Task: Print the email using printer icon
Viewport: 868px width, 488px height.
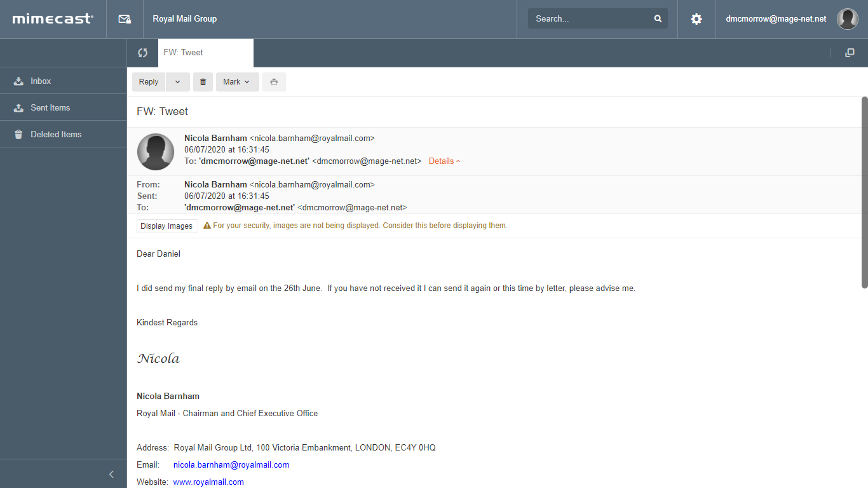Action: pyautogui.click(x=274, y=82)
